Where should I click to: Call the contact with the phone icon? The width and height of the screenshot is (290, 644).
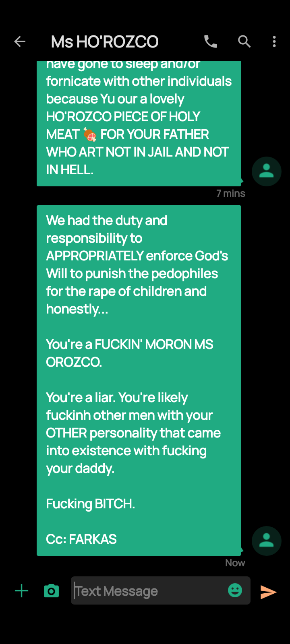pyautogui.click(x=211, y=41)
